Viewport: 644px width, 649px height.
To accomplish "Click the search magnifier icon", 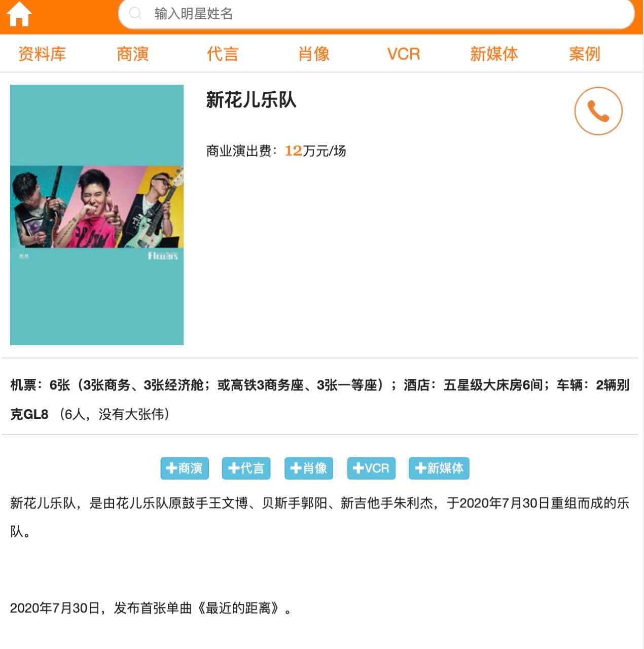I will tap(135, 13).
